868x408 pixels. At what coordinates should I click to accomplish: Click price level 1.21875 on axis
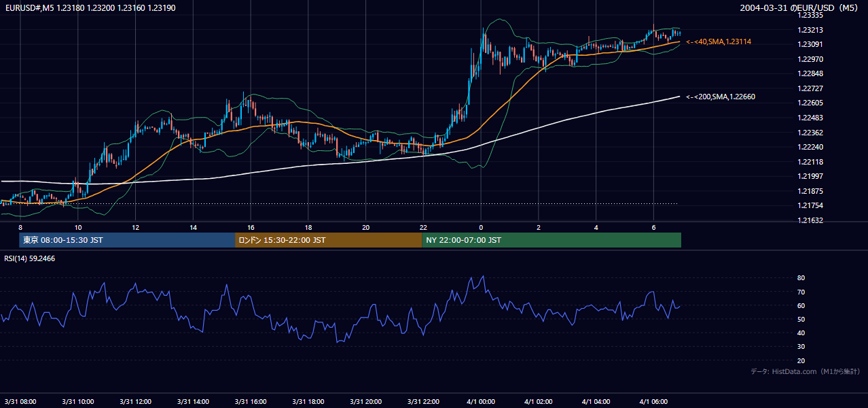click(x=810, y=191)
